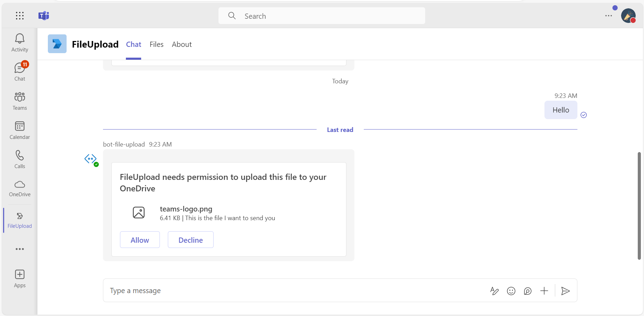Click the chat vertical scrollbar

(x=639, y=206)
